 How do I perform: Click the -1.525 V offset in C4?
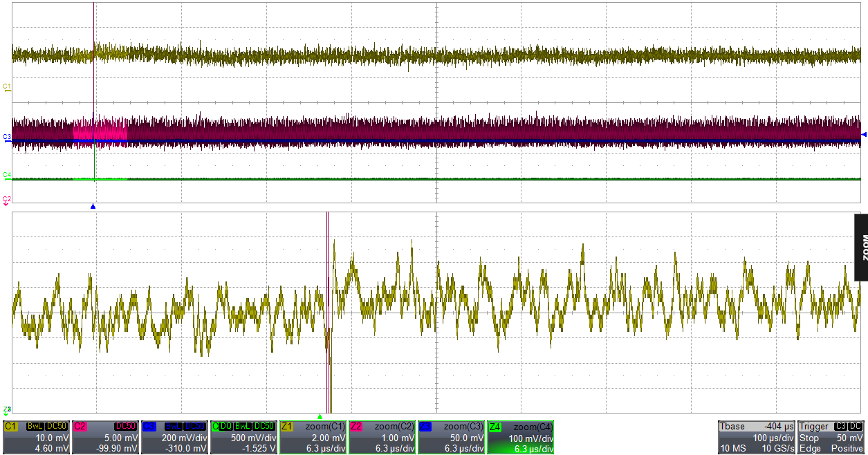click(259, 448)
